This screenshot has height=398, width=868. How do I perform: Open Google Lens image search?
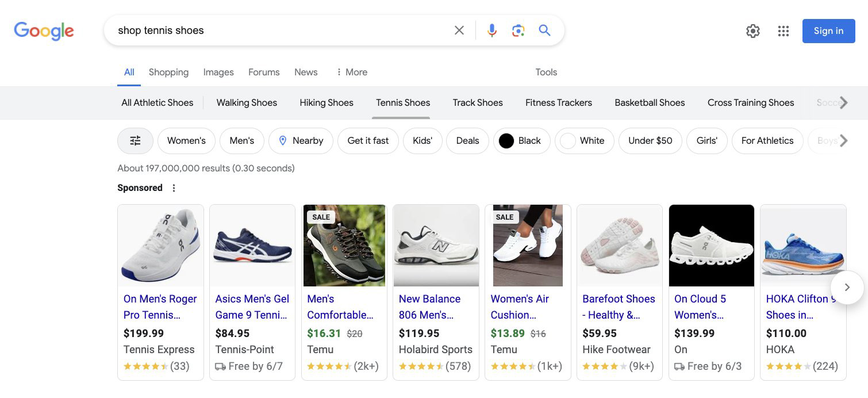(518, 30)
